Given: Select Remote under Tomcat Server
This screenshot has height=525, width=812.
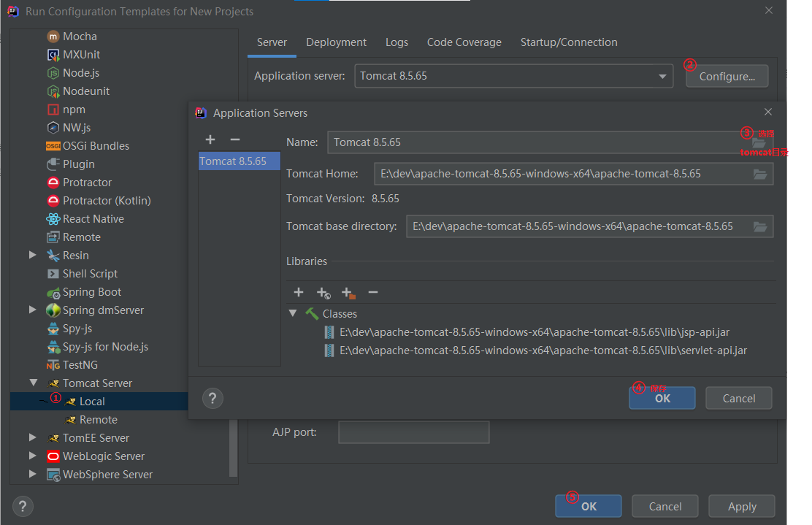Looking at the screenshot, I should pos(99,419).
